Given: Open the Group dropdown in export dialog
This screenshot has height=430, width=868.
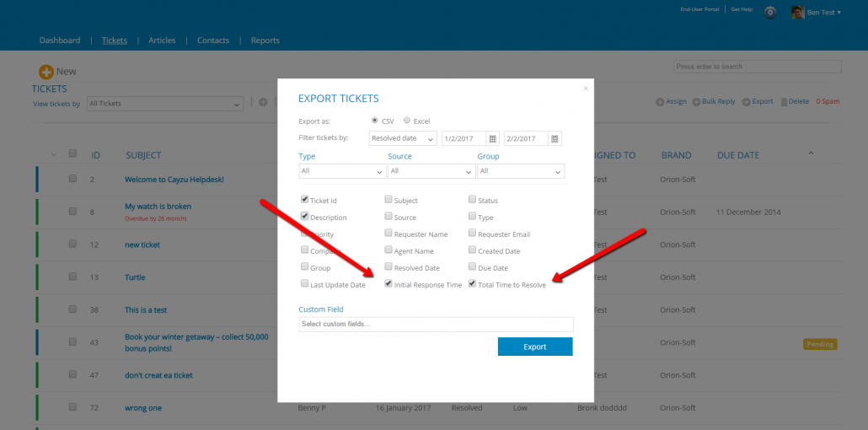Looking at the screenshot, I should pos(521,171).
